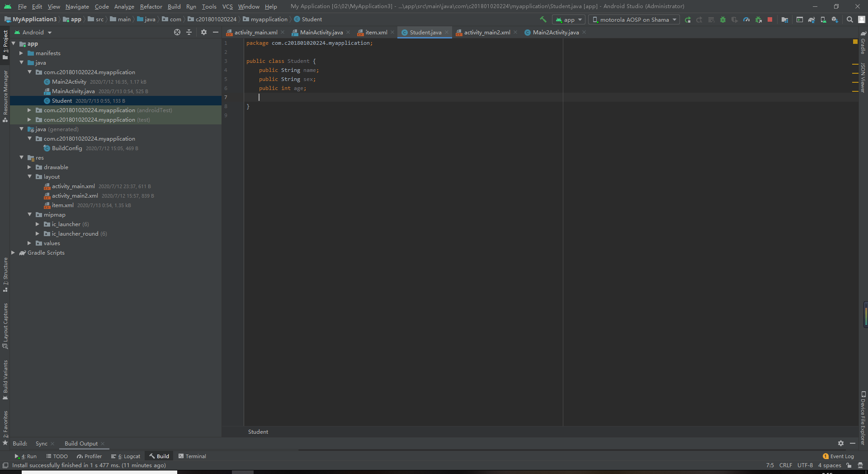Collapse the layout folder
868x474 pixels.
[29, 176]
